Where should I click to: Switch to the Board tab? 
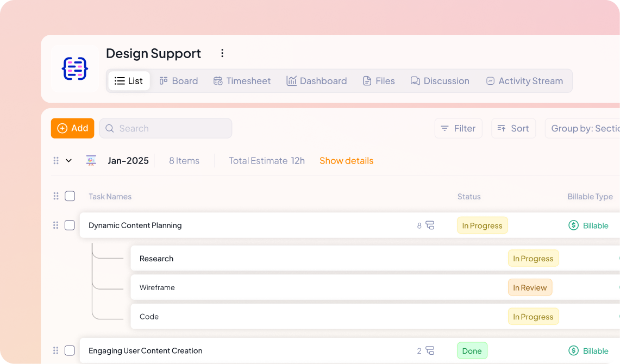coord(179,81)
